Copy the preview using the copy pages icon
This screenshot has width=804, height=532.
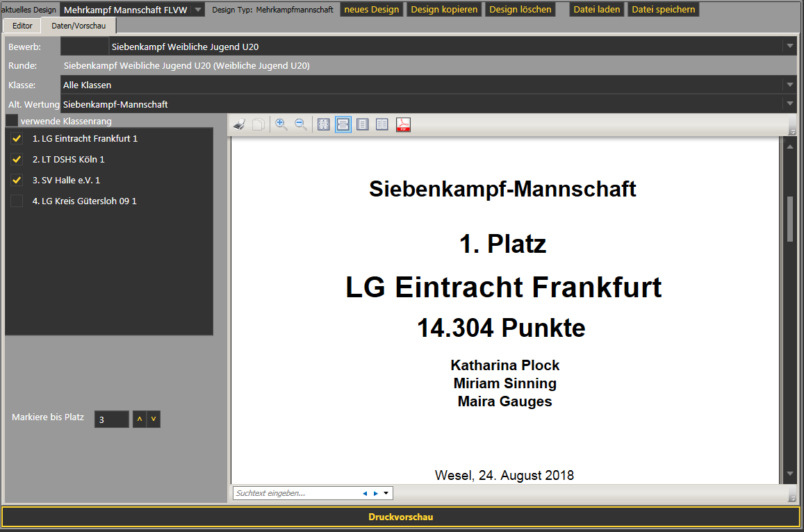click(x=259, y=124)
